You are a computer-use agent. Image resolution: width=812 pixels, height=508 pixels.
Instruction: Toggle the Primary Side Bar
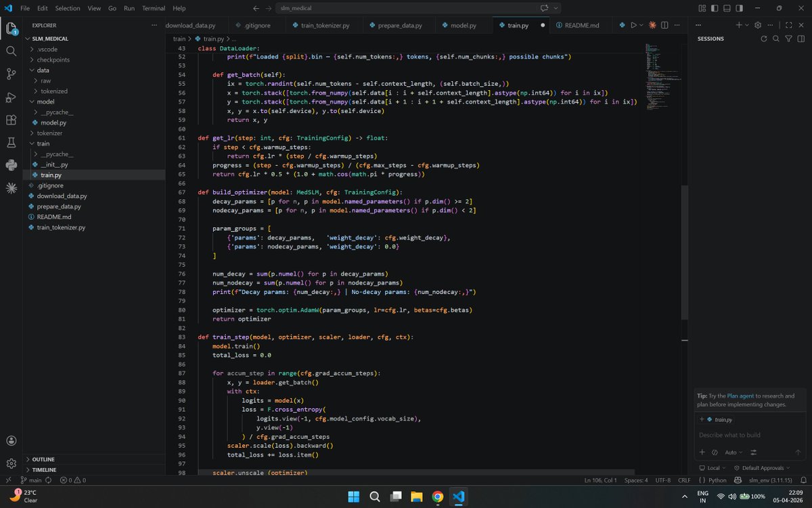point(714,8)
